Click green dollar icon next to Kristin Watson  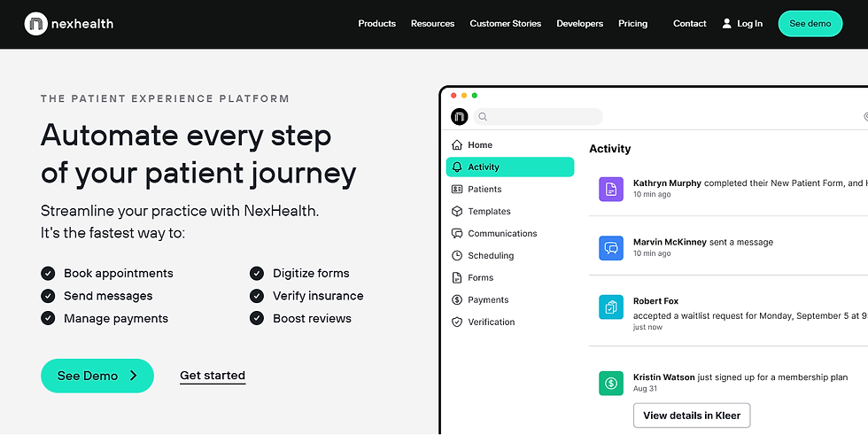611,383
